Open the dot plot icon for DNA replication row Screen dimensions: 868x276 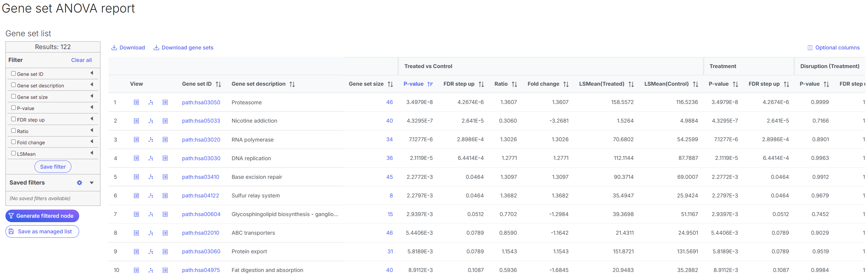(x=151, y=158)
